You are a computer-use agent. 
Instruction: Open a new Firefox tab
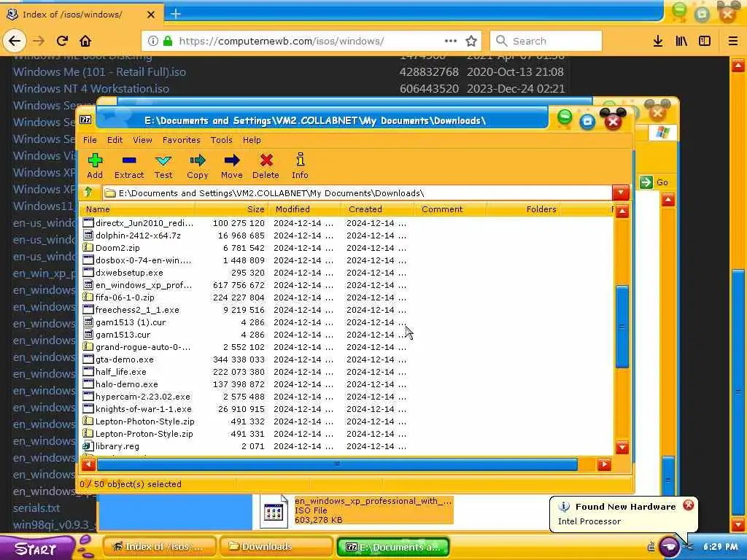(175, 14)
